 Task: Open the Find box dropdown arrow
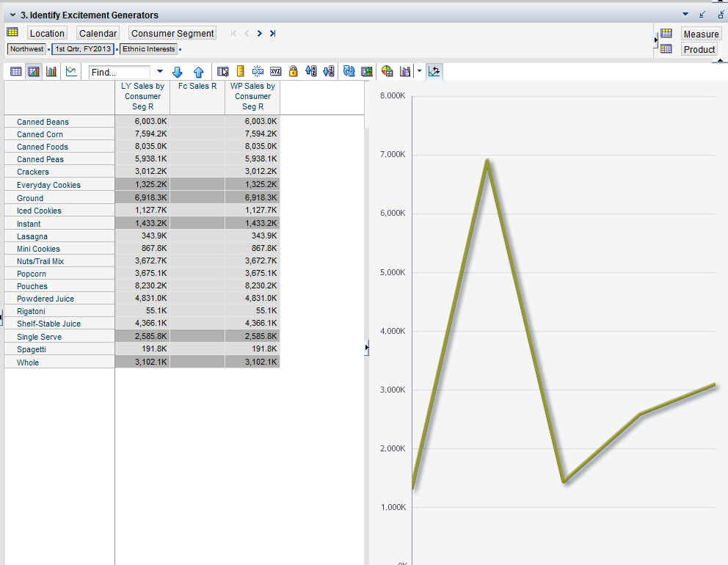(160, 71)
